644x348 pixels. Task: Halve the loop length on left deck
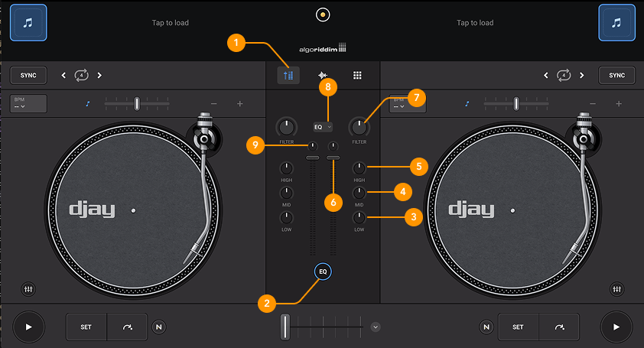coord(63,75)
